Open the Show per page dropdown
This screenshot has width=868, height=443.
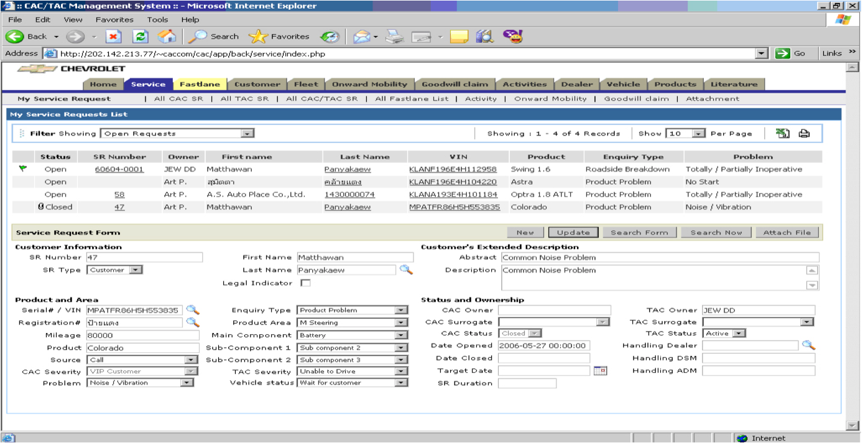pos(685,133)
